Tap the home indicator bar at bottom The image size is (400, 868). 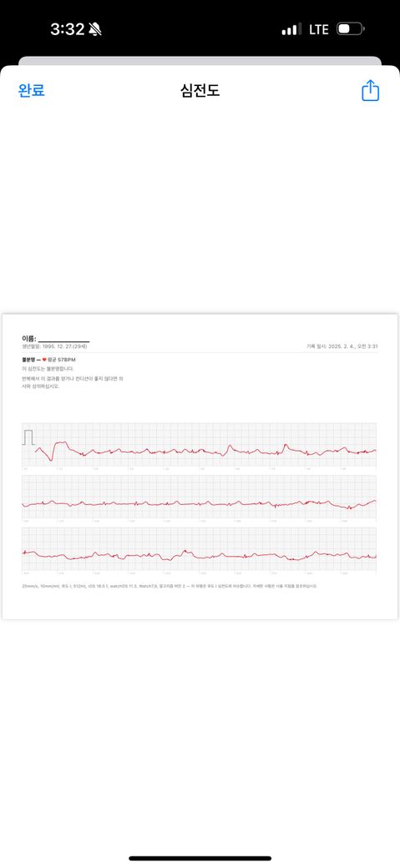[200, 859]
